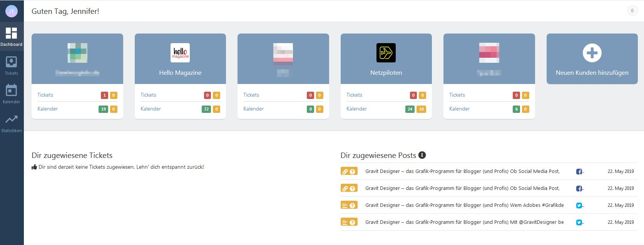Open third post mentioning Adobes #Grafikde

point(464,205)
